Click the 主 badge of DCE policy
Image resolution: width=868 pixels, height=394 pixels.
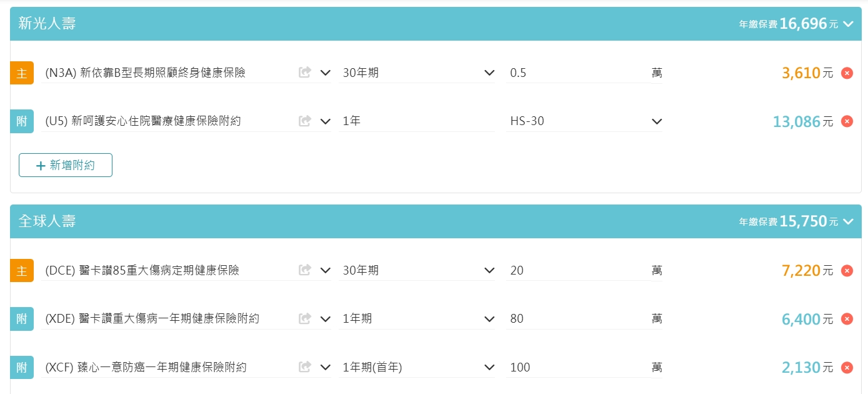click(x=22, y=271)
